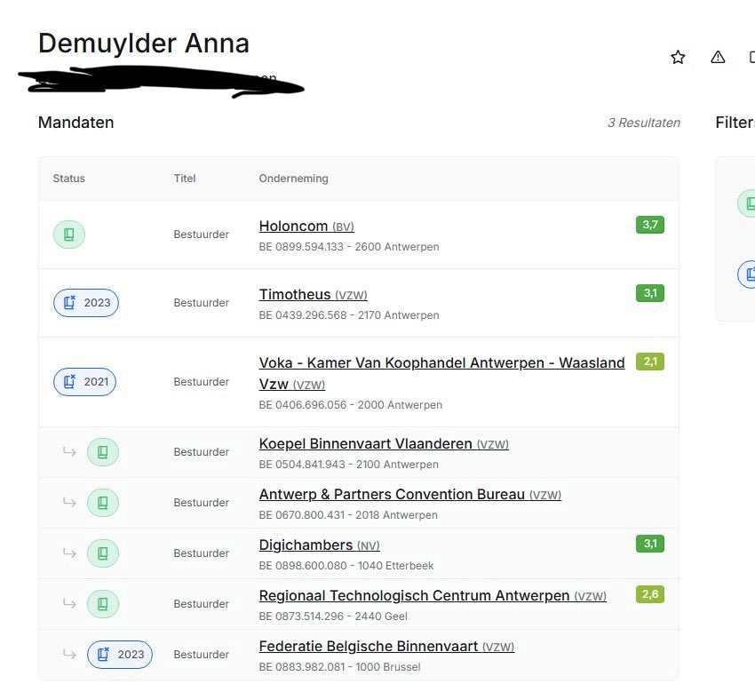The width and height of the screenshot is (755, 700).
Task: Open Voka - Kamer Van Koophandel Antwerpen link
Action: (441, 373)
